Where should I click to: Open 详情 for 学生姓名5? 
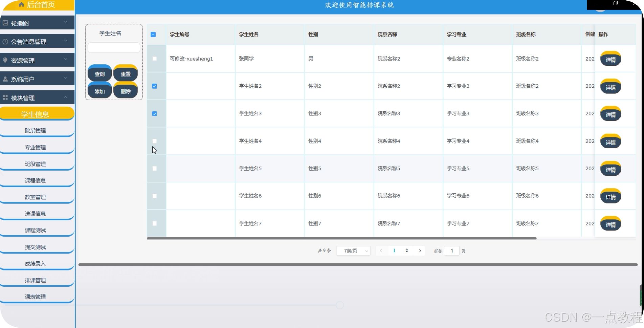point(611,169)
